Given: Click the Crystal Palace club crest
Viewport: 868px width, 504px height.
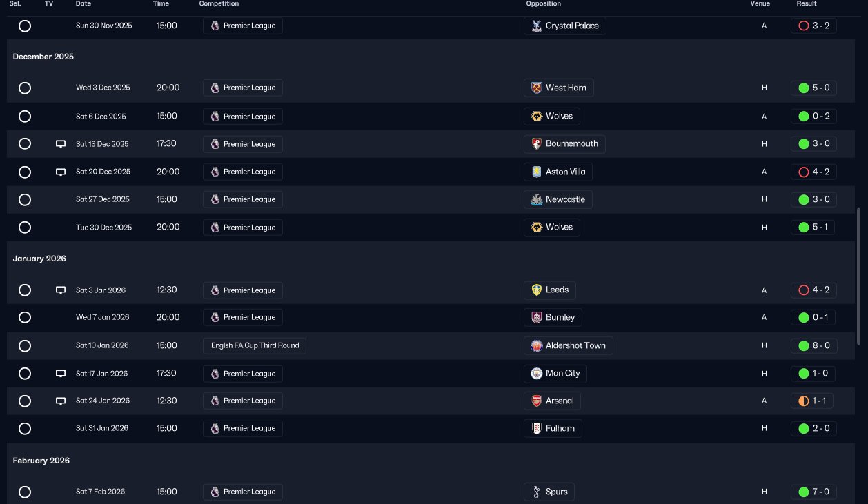Looking at the screenshot, I should pyautogui.click(x=536, y=26).
